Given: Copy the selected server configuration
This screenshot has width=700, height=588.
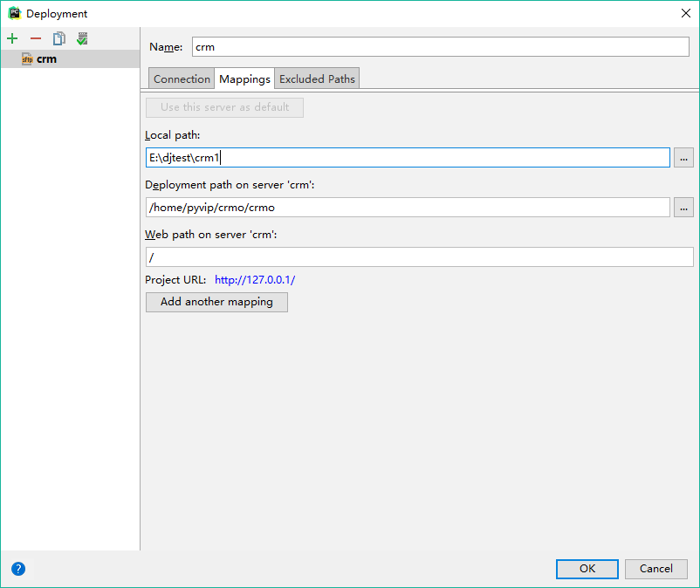Looking at the screenshot, I should tap(59, 38).
